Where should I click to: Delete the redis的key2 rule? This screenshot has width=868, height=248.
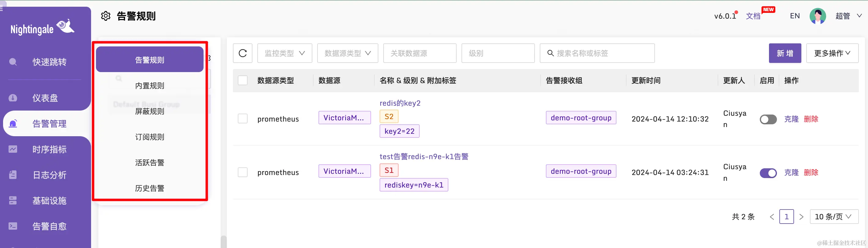click(811, 119)
